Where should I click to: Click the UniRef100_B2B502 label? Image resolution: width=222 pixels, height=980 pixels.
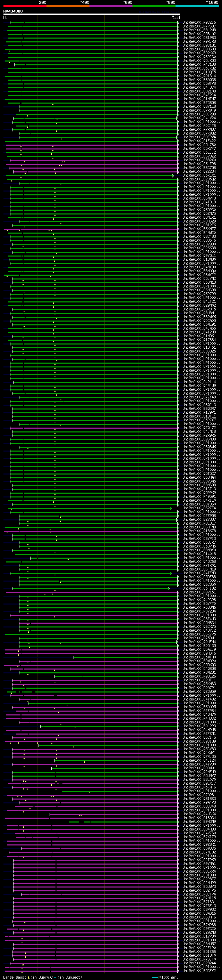[x=199, y=179]
